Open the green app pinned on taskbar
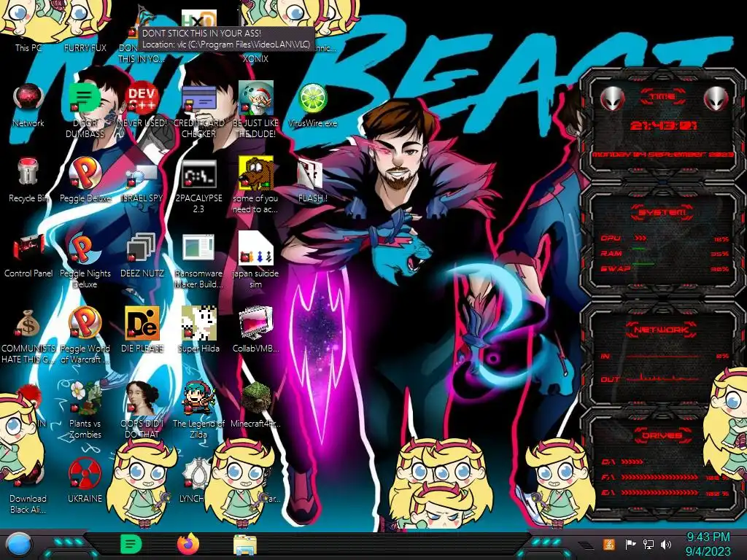 (x=131, y=544)
